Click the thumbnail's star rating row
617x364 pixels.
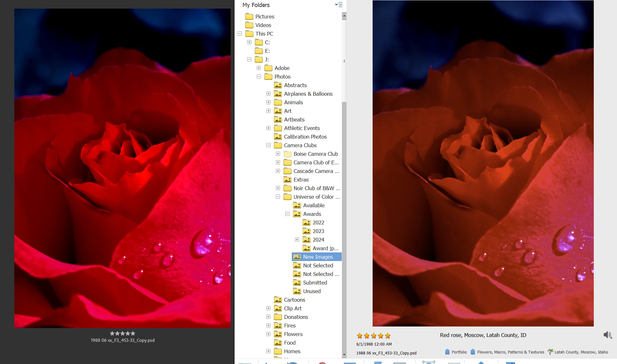123,333
